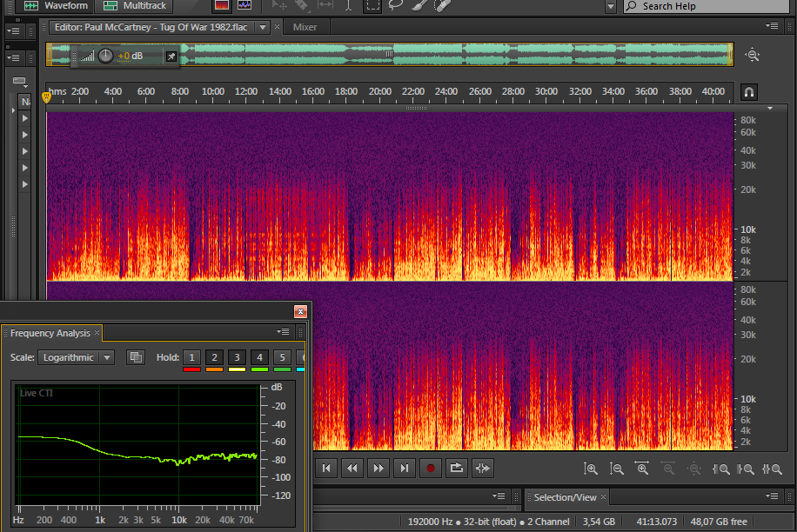The image size is (797, 532).
Task: Switch to Multitrack view
Action: (x=134, y=5)
